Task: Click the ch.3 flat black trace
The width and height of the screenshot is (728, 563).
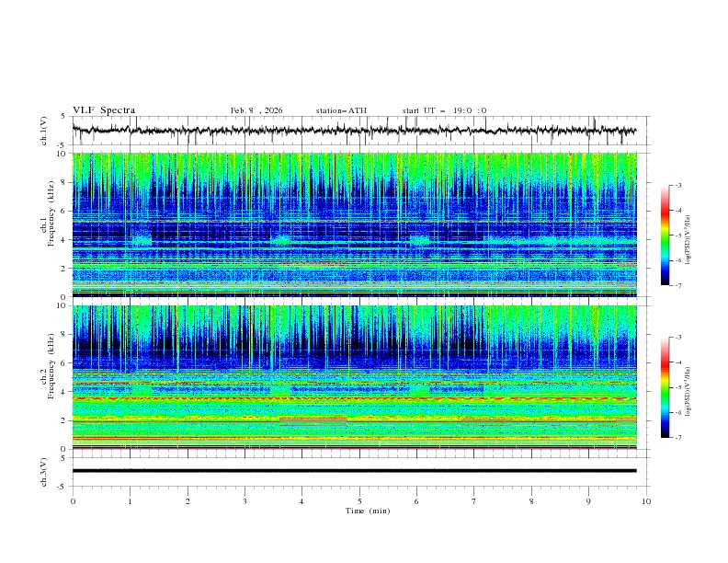Action: [354, 471]
